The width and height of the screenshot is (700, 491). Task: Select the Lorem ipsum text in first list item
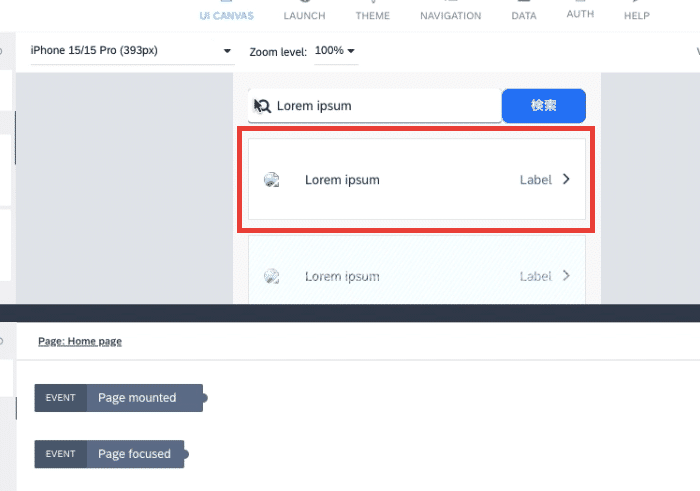coord(342,180)
